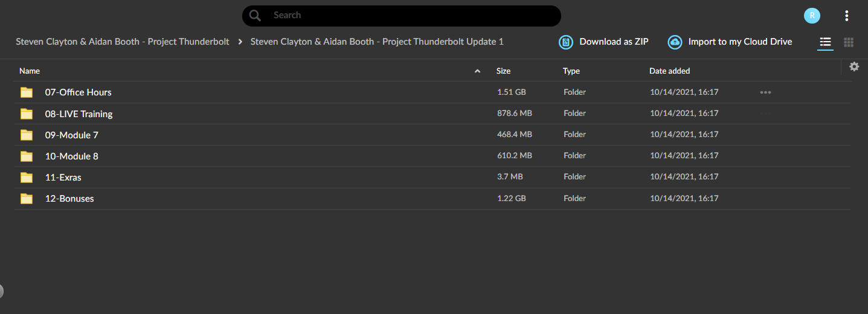Select the 08-LIVE Training folder icon
The width and height of the screenshot is (868, 314).
pos(27,114)
